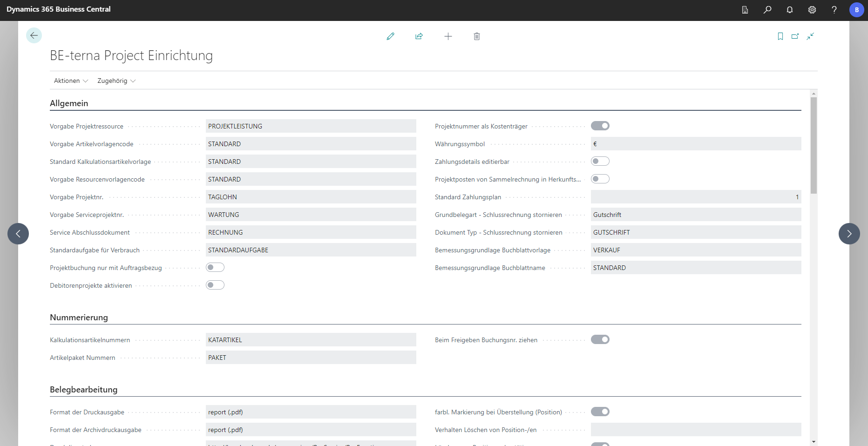Click Vorgabe Serviceprojektnr. WARTUNG field
Viewport: 868px width, 446px height.
pyautogui.click(x=311, y=215)
